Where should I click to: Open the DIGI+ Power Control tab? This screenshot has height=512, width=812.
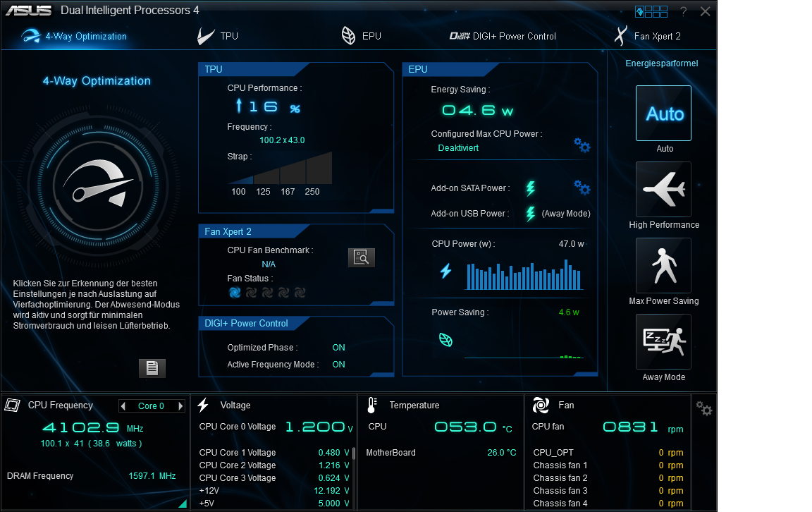tap(503, 36)
